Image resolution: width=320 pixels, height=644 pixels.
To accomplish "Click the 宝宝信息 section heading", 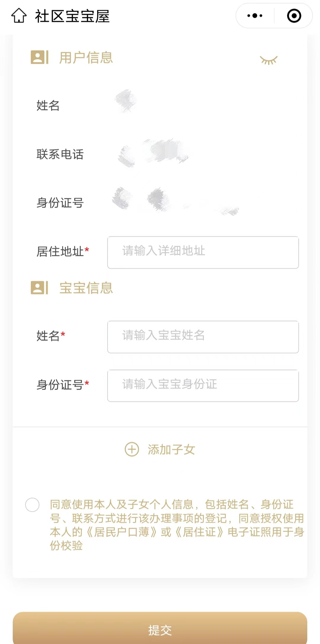I will coord(86,288).
